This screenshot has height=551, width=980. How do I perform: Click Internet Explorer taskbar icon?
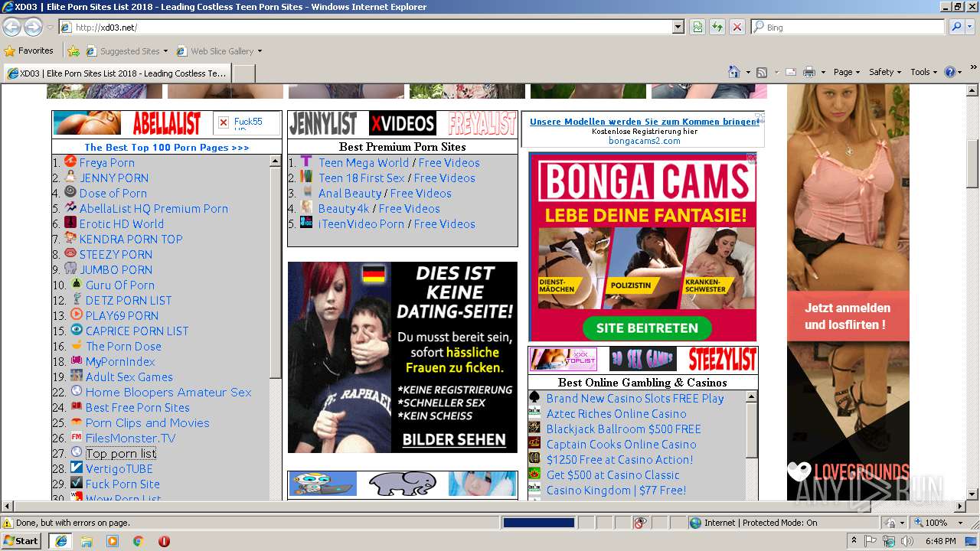click(60, 540)
